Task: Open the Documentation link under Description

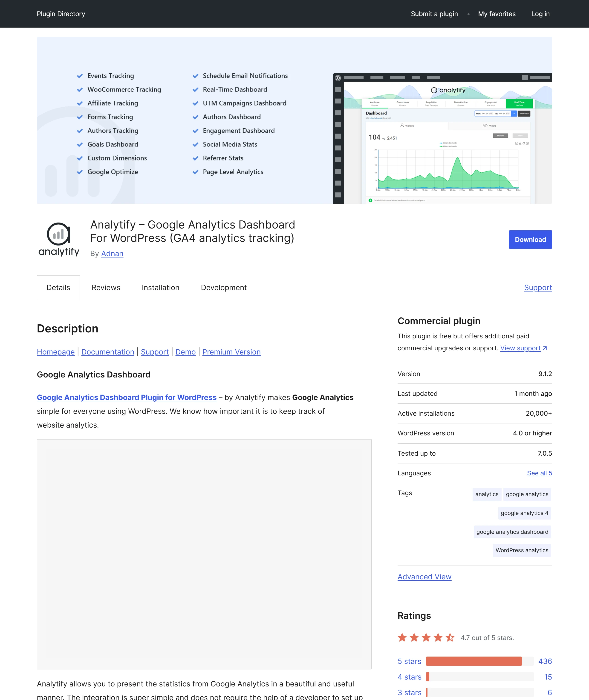Action: 108,352
